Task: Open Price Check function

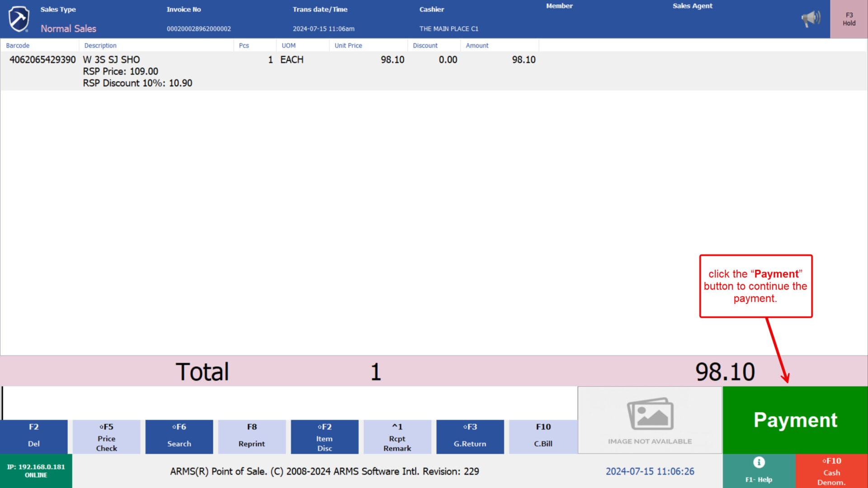Action: [106, 437]
